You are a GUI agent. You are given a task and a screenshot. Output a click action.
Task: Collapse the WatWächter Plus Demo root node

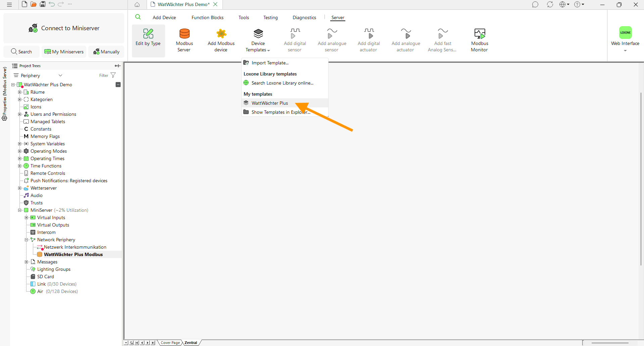coord(13,85)
